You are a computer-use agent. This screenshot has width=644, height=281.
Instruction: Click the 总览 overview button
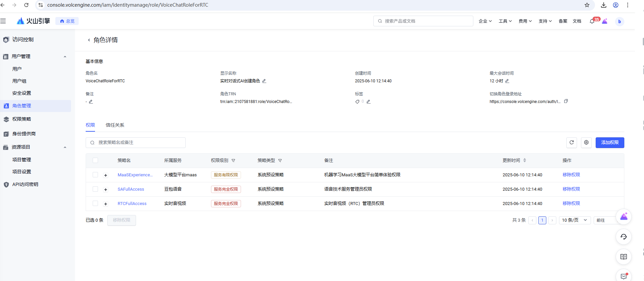click(67, 21)
